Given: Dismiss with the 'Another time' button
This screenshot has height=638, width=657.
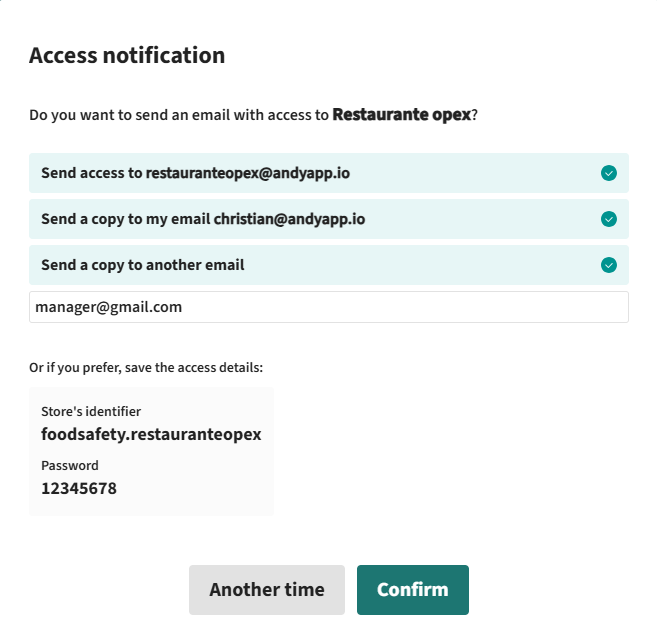Looking at the screenshot, I should tap(266, 590).
